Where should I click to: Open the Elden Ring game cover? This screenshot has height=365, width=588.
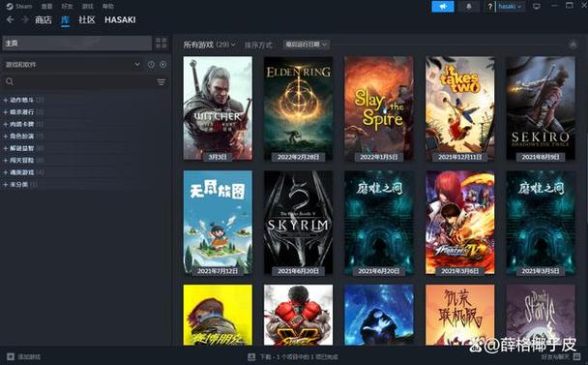[x=299, y=108]
